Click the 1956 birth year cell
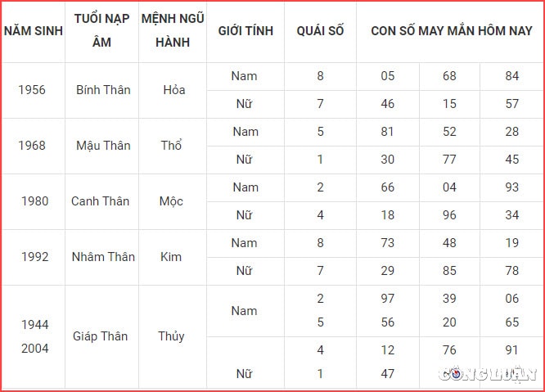 pyautogui.click(x=32, y=90)
